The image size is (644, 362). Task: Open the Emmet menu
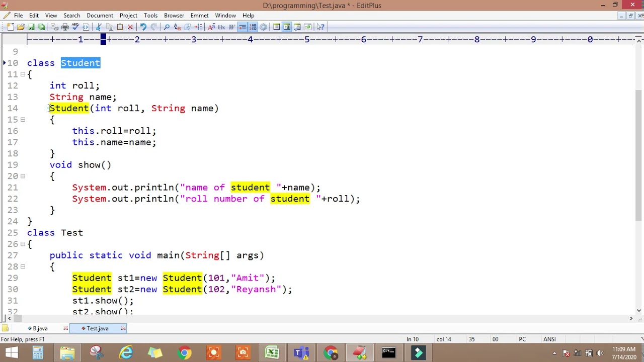pos(199,16)
